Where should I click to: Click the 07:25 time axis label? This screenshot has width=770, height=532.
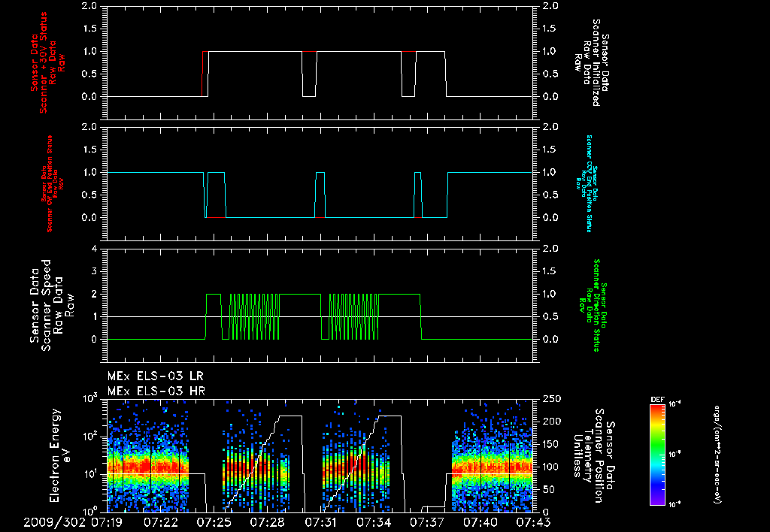point(214,522)
